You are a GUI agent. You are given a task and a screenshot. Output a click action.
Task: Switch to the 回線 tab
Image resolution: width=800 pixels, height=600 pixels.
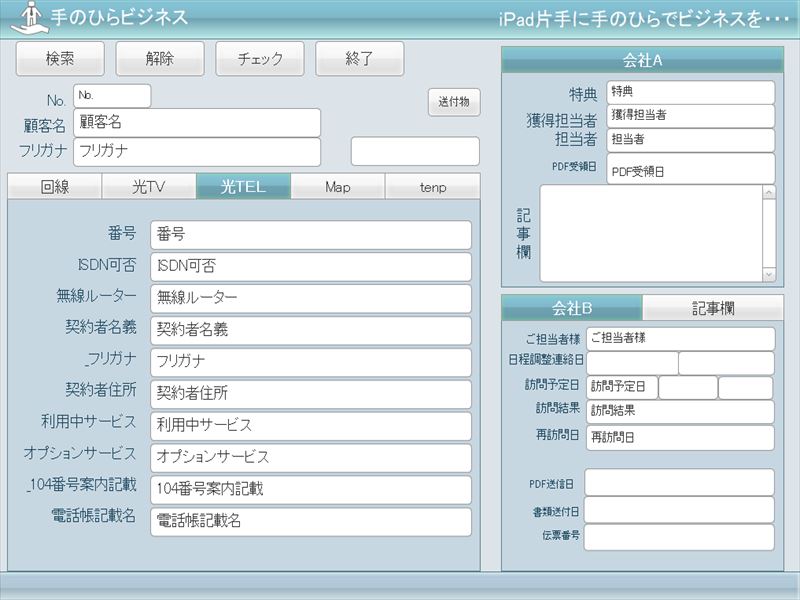tap(55, 187)
